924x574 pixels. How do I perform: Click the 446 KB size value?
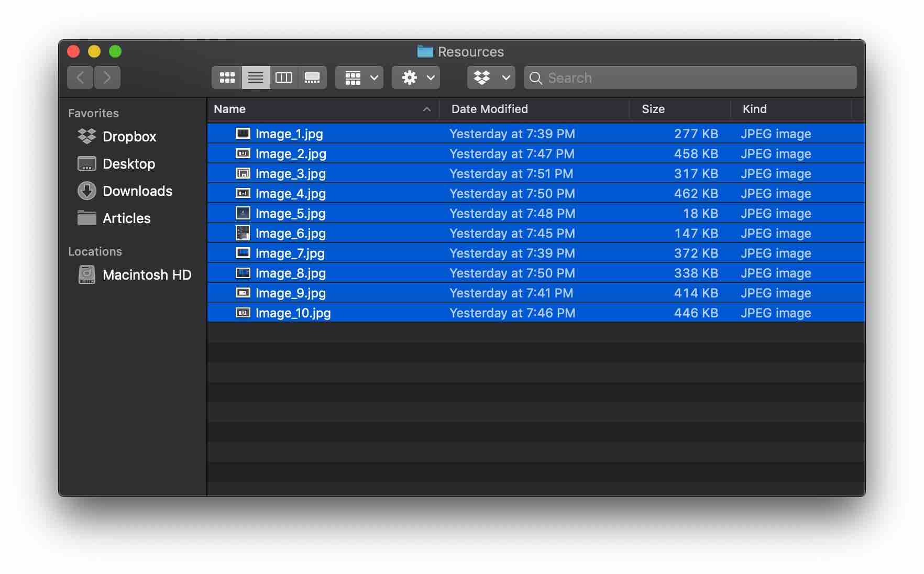click(x=696, y=313)
